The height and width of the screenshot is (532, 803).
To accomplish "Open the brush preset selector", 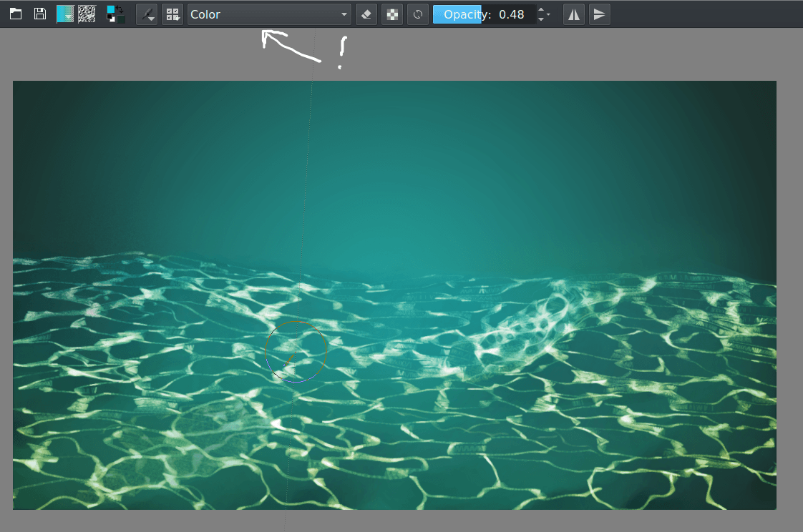I will [172, 14].
